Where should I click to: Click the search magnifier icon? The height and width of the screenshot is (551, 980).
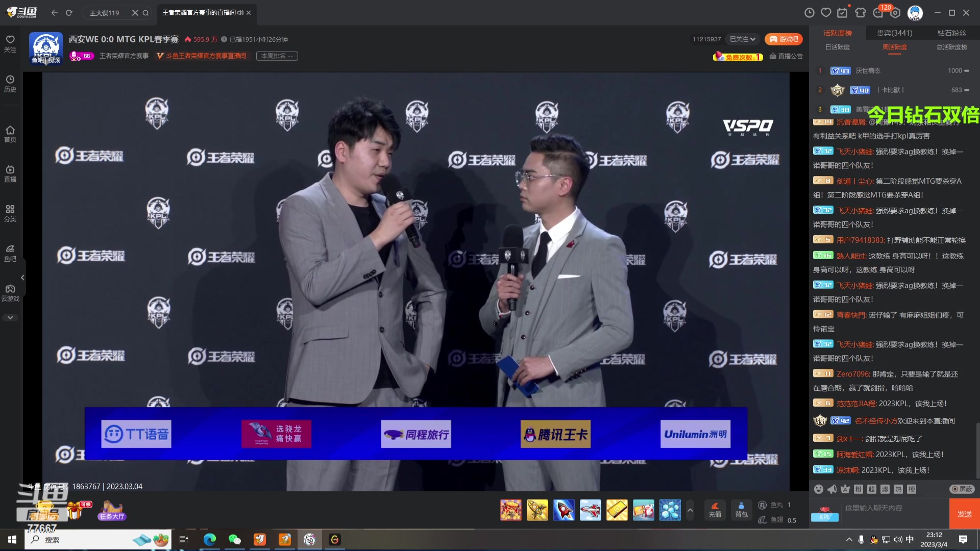(145, 13)
